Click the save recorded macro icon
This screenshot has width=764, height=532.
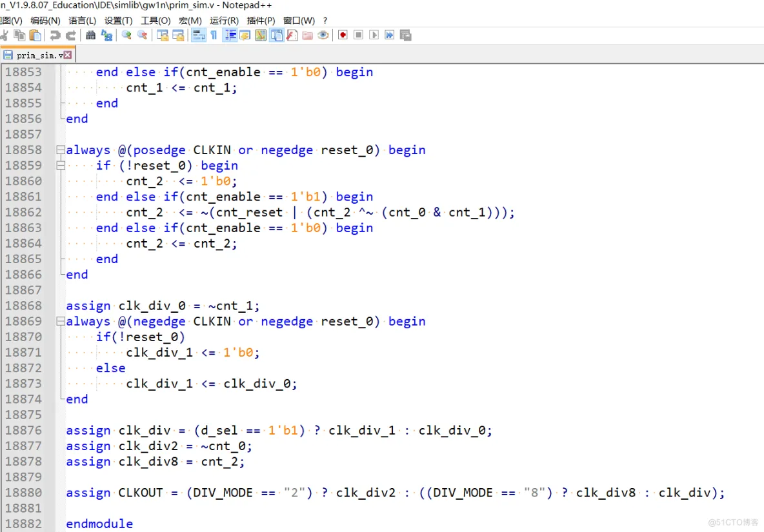405,35
